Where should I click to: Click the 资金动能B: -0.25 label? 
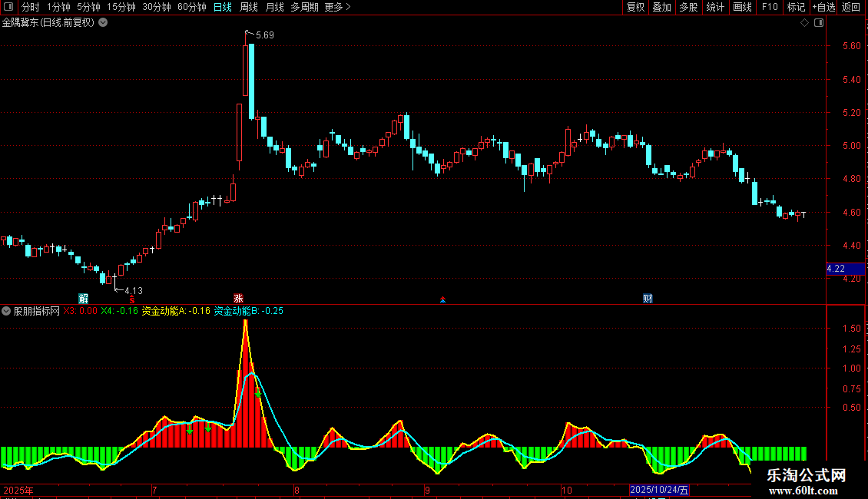[x=249, y=311]
